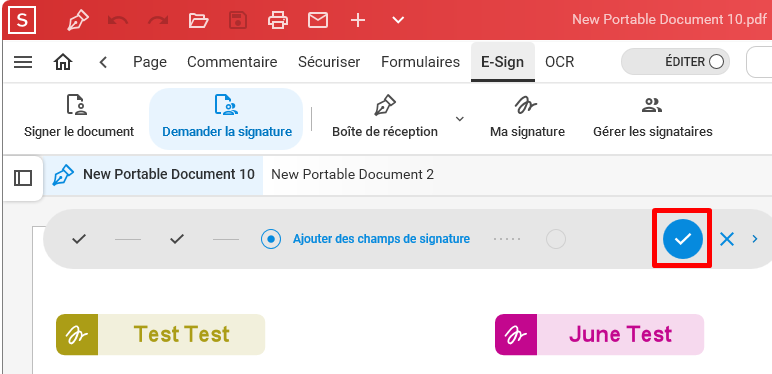Image resolution: width=772 pixels, height=374 pixels.
Task: Open the hamburger main menu
Action: pos(23,62)
